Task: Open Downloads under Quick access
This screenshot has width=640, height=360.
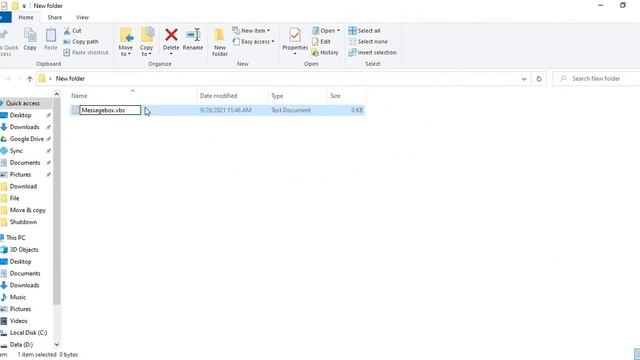Action: [x=24, y=127]
